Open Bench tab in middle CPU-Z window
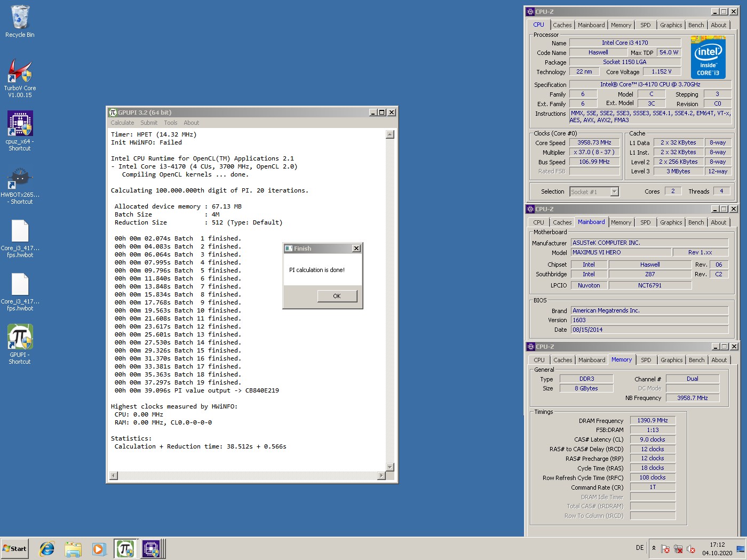 [696, 222]
